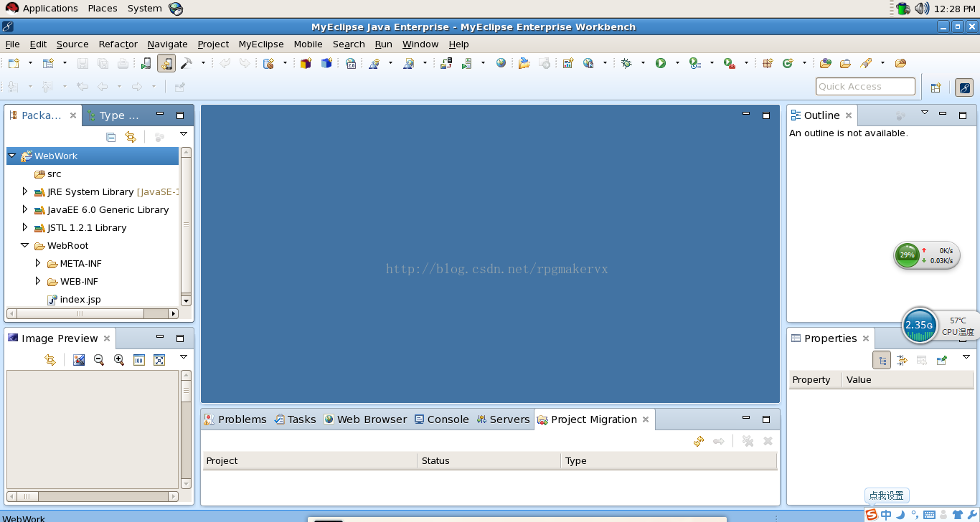This screenshot has height=522, width=980.
Task: Toggle Link with Editor in Package Explorer
Action: point(131,136)
